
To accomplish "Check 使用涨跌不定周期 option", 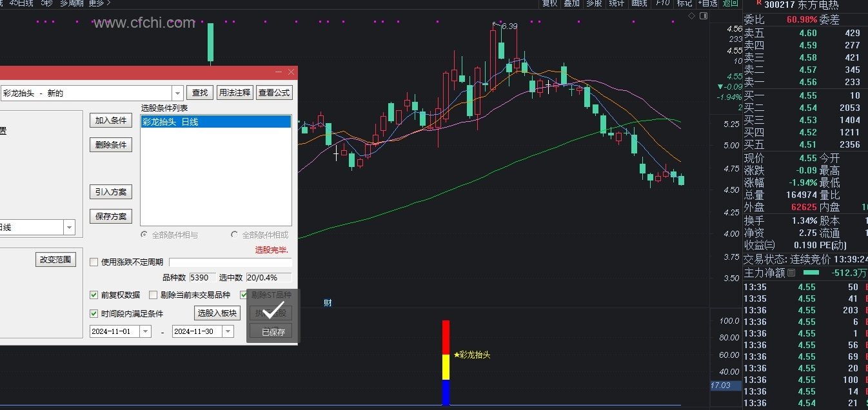I will click(x=94, y=262).
